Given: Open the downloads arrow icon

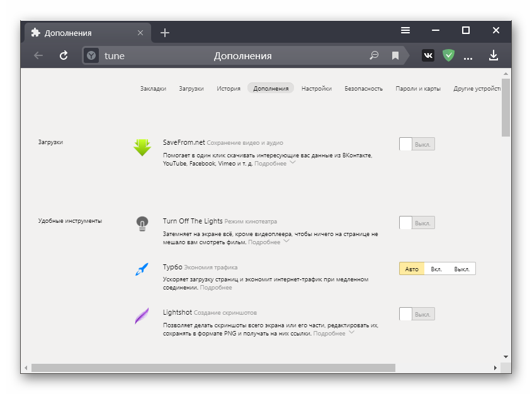Looking at the screenshot, I should [494, 55].
